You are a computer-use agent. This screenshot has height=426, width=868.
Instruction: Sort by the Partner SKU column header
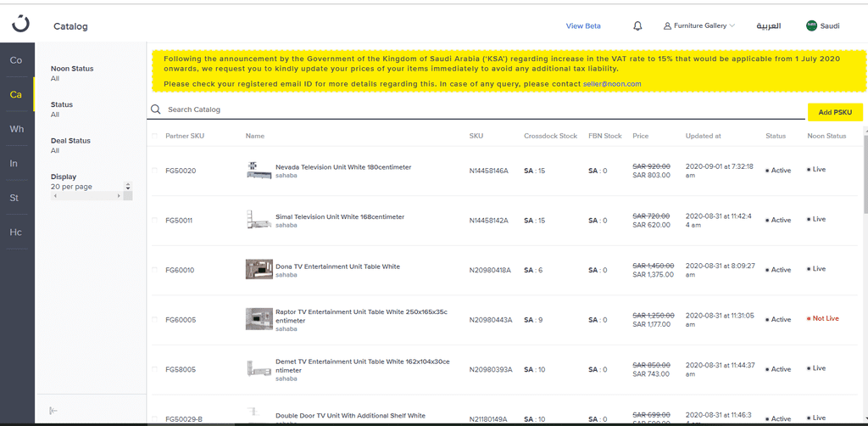[185, 136]
